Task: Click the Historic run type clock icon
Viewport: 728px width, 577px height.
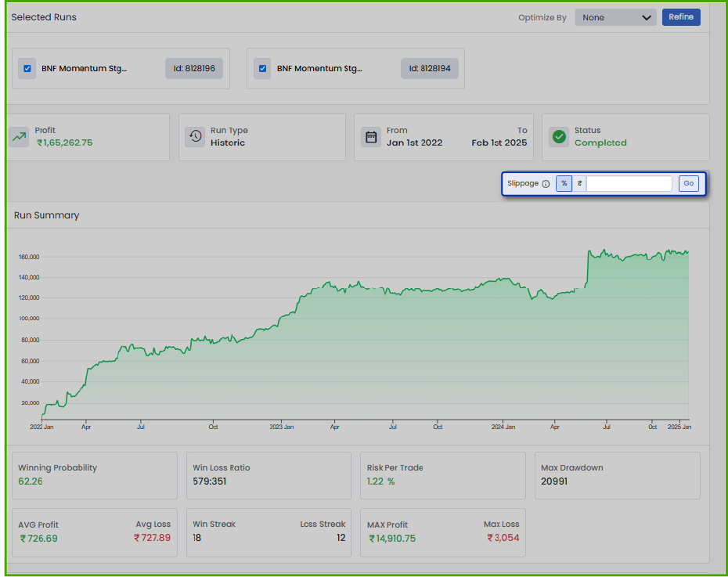Action: coord(196,136)
